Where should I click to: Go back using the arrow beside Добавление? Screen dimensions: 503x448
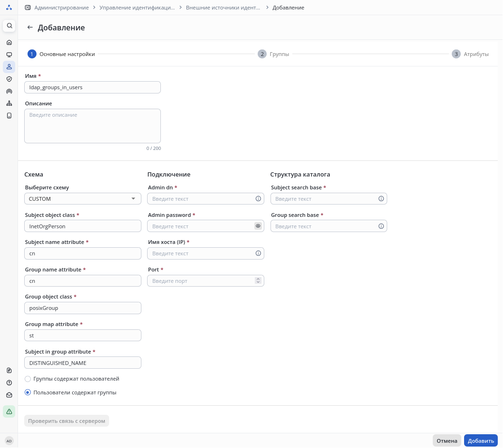(x=30, y=28)
